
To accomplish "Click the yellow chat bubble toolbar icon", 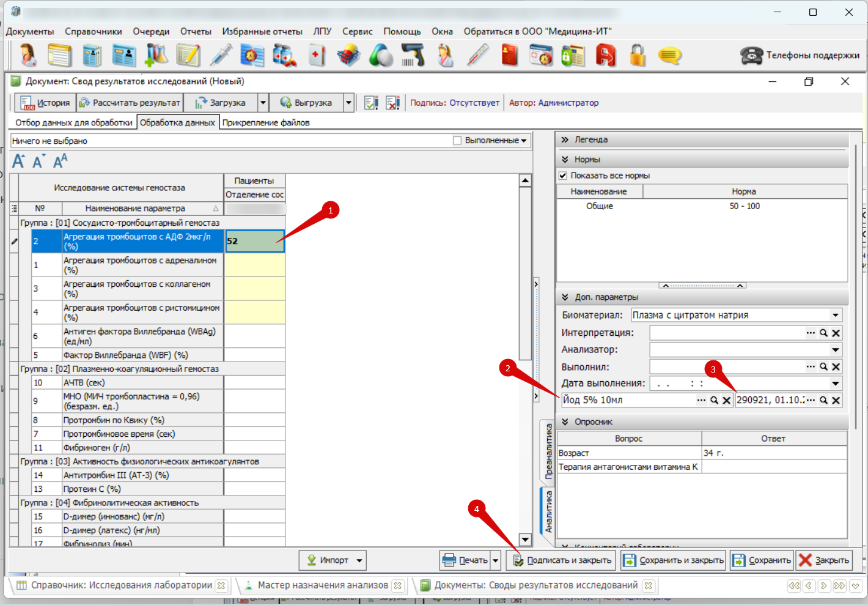I will [x=670, y=56].
